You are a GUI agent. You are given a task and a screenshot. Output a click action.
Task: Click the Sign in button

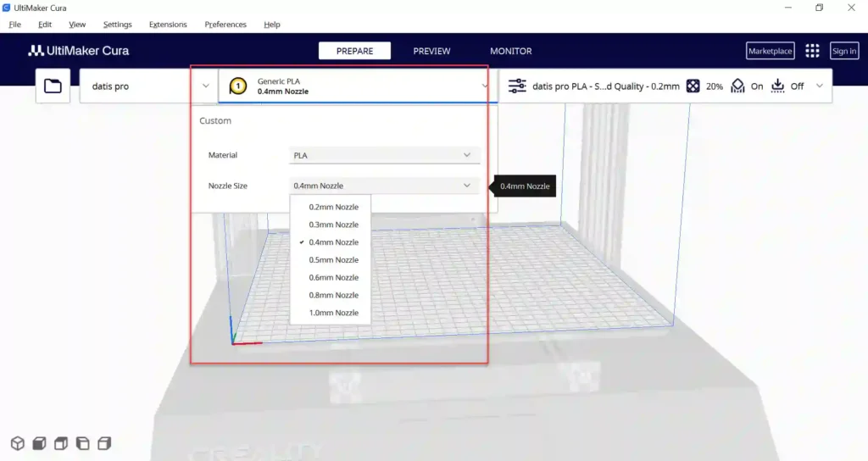[x=844, y=51]
